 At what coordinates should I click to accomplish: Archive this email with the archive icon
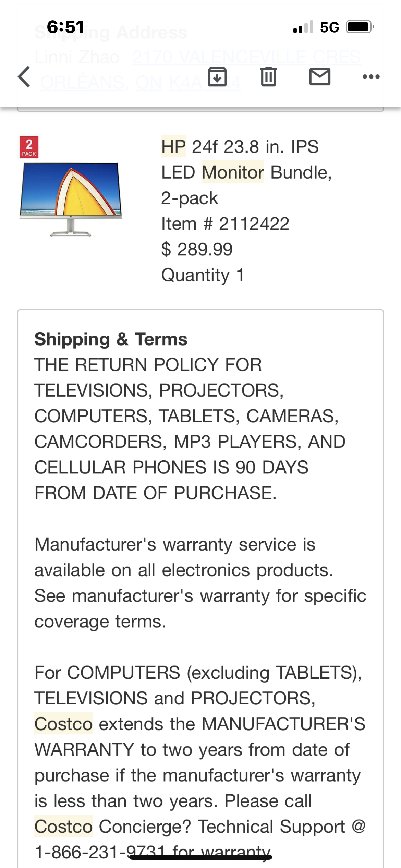click(x=217, y=76)
